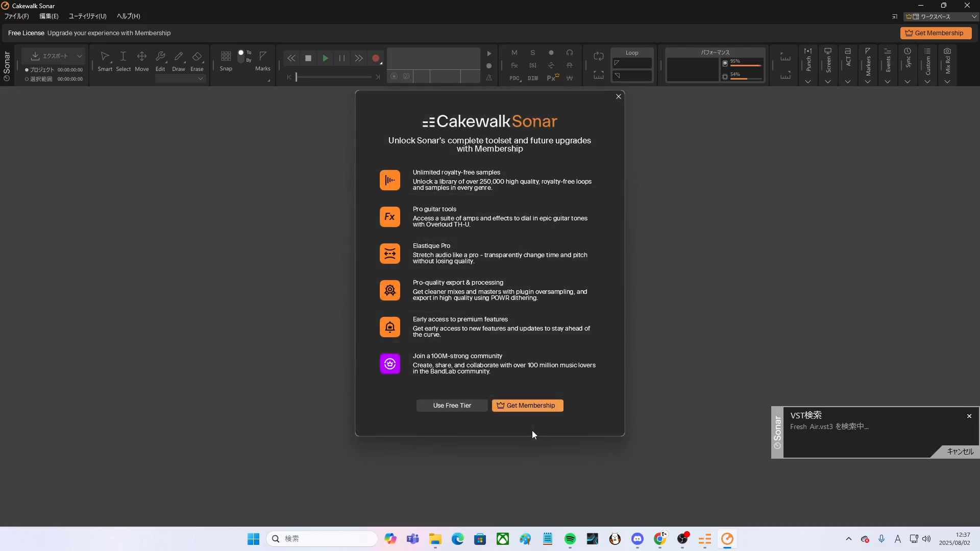
Task: Expand the Custom module
Action: [x=927, y=82]
